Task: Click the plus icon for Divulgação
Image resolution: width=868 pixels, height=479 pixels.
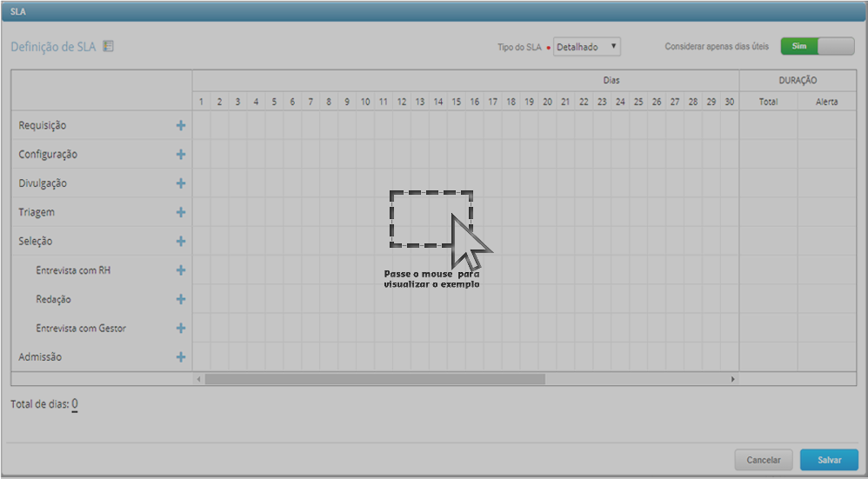Action: point(181,183)
